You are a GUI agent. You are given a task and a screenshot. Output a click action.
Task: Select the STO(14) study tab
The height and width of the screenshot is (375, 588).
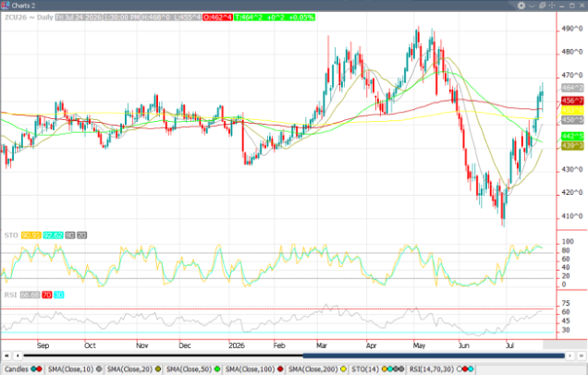(x=377, y=369)
